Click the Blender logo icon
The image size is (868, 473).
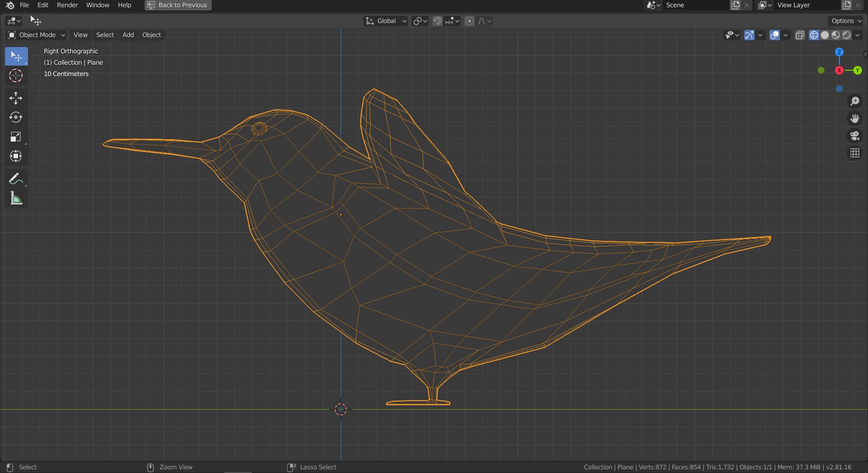10,5
